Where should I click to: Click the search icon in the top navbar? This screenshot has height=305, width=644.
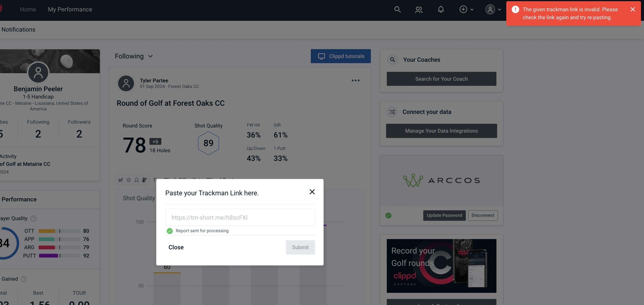[397, 9]
